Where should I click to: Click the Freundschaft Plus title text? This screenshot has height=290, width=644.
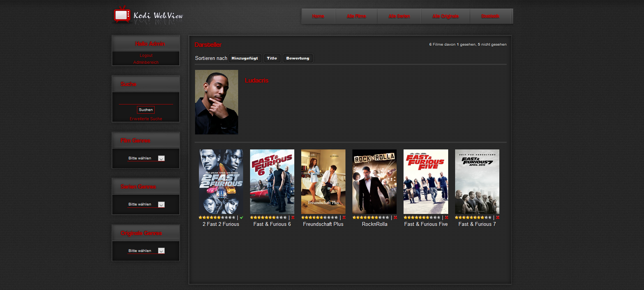[x=323, y=224]
